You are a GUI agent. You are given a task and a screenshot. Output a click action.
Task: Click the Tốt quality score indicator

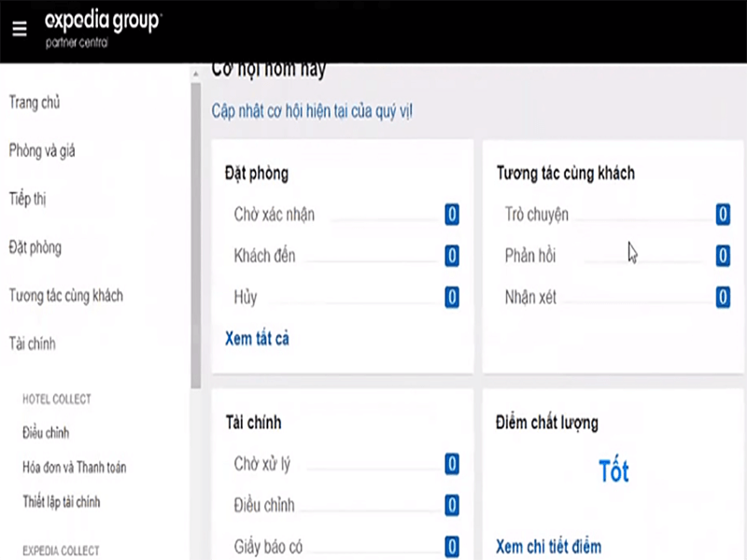(x=613, y=471)
